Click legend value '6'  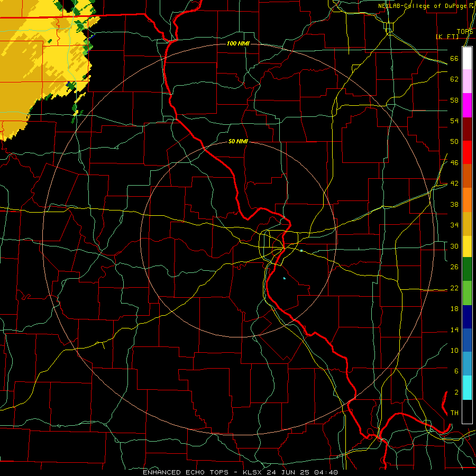(456, 371)
